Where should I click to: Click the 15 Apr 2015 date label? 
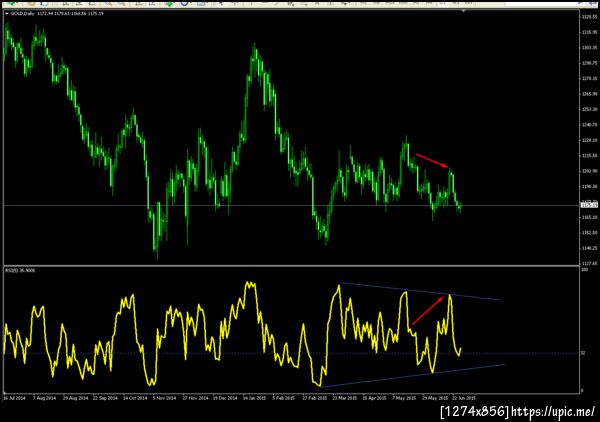tap(374, 398)
